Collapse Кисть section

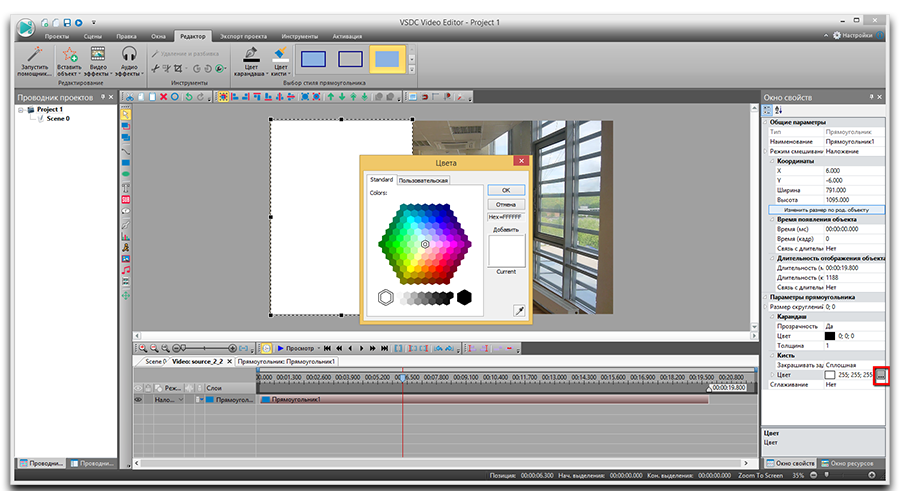pos(772,355)
